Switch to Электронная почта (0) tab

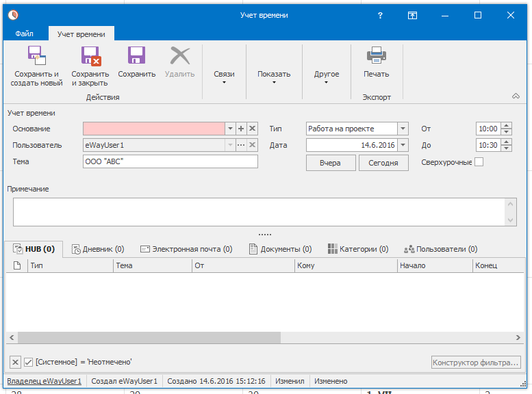pos(186,249)
